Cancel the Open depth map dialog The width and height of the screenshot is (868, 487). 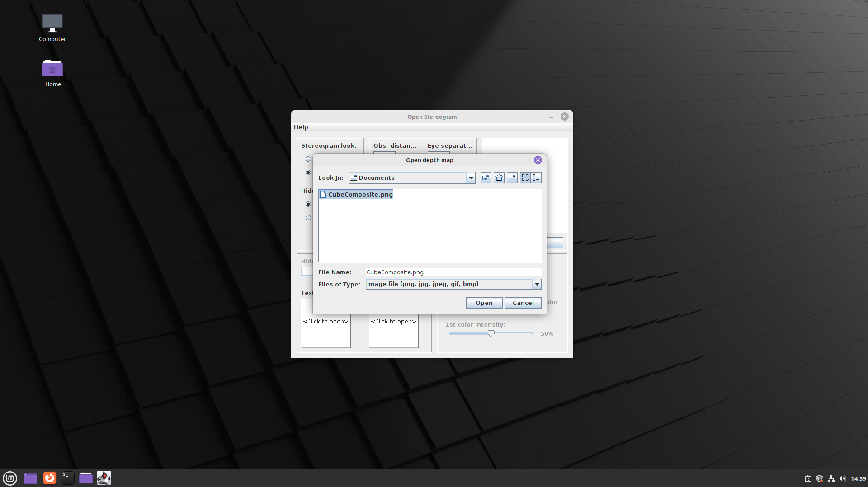pyautogui.click(x=523, y=303)
